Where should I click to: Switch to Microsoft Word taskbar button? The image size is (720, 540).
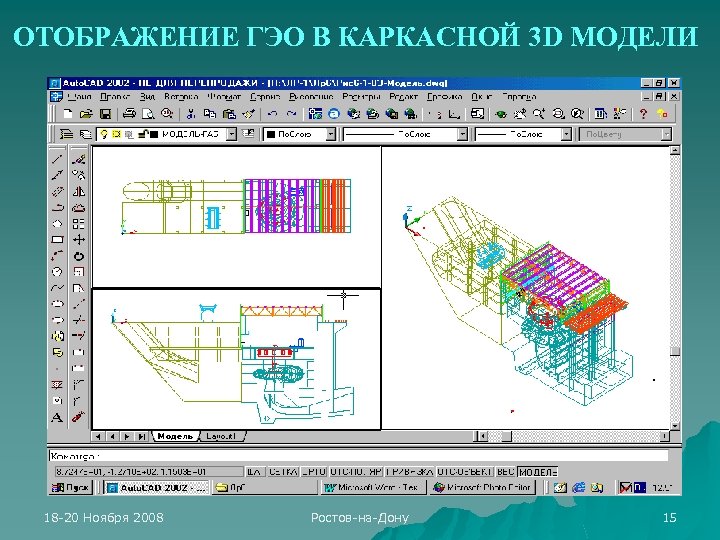[x=373, y=488]
